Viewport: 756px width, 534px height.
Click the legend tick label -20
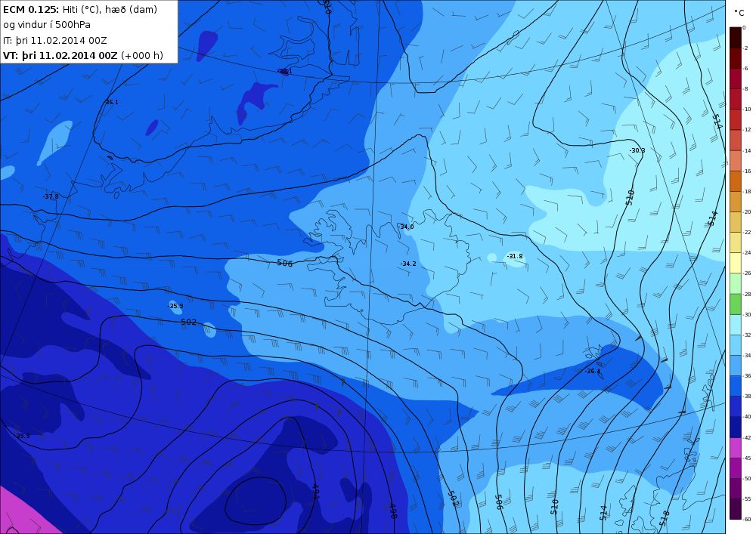click(x=747, y=212)
